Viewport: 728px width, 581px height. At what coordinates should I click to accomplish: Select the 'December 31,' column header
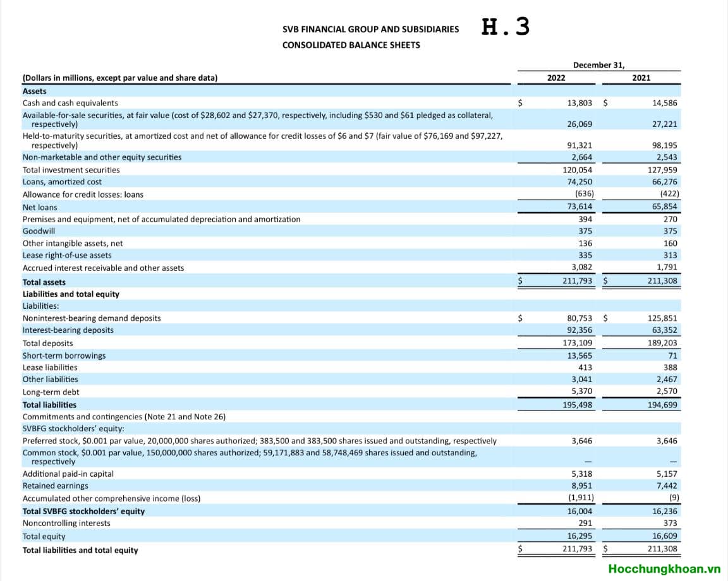pos(599,65)
